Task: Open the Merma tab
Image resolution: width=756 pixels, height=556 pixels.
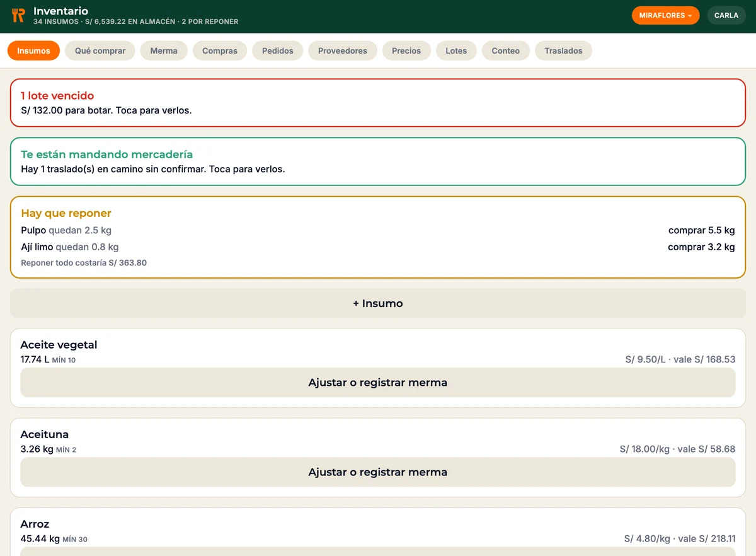Action: coord(164,51)
